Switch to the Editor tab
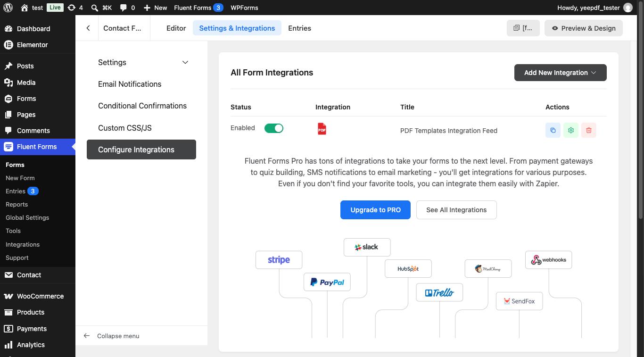This screenshot has width=644, height=357. [x=176, y=28]
